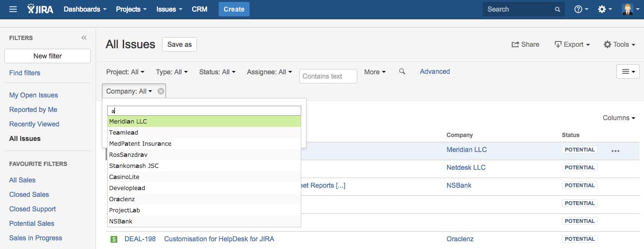Open the help question mark menu
Image resolution: width=644 pixels, height=249 pixels.
click(581, 9)
